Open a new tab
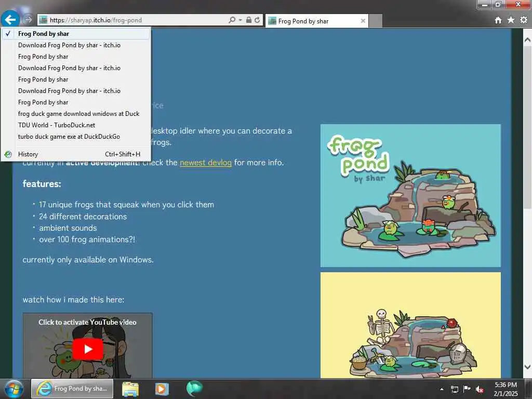This screenshot has width=532, height=399. (x=375, y=21)
